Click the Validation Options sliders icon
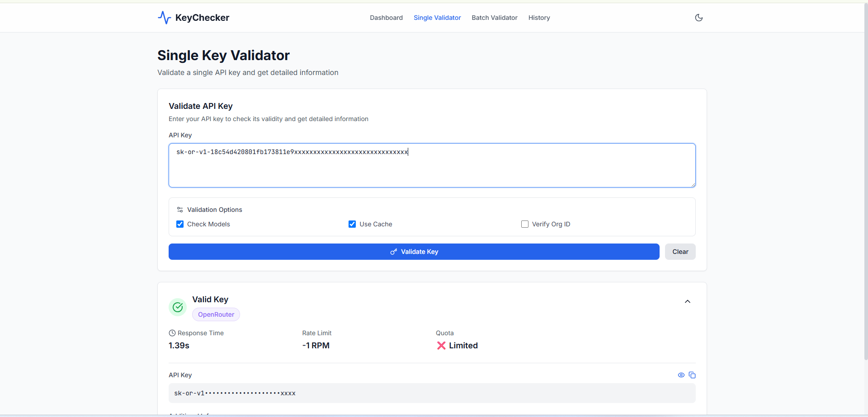The image size is (868, 417). click(180, 210)
